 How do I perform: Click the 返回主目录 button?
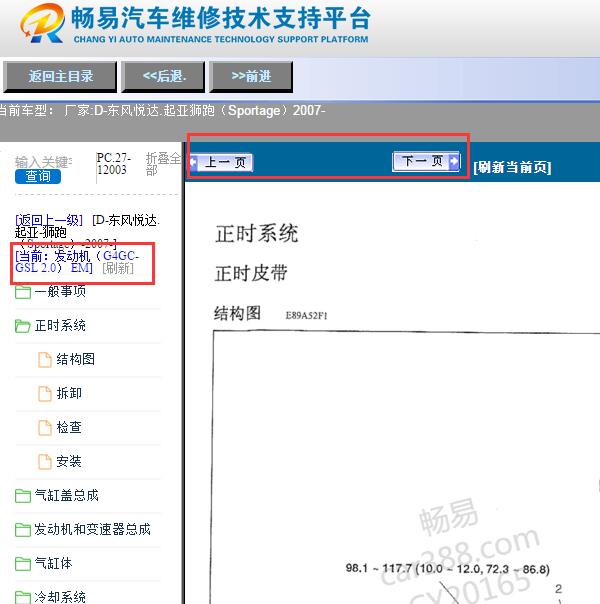click(x=60, y=76)
